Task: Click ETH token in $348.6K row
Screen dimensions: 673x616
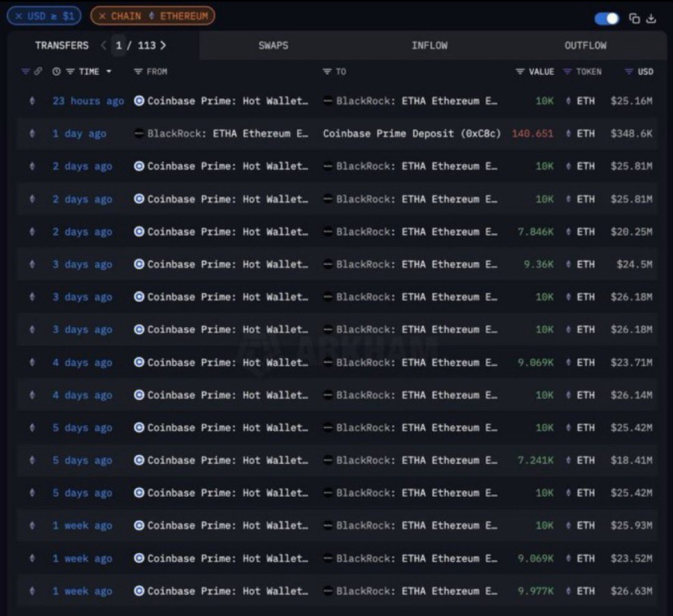Action: pos(586,133)
